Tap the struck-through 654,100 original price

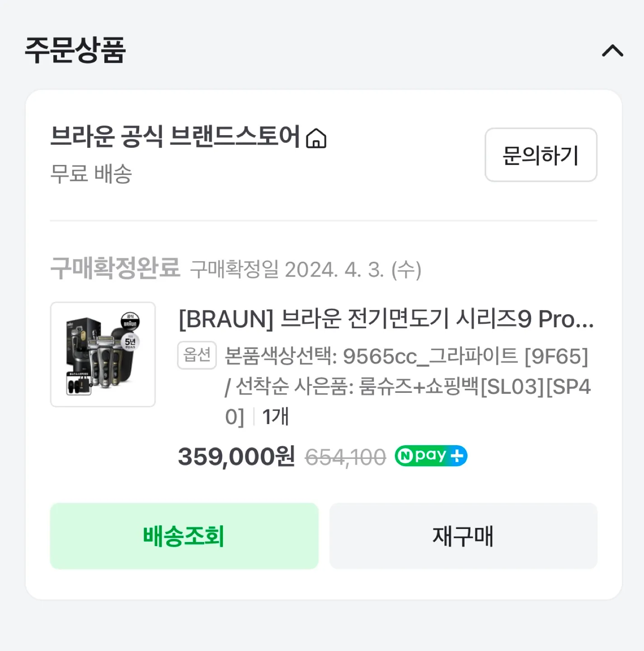click(346, 457)
